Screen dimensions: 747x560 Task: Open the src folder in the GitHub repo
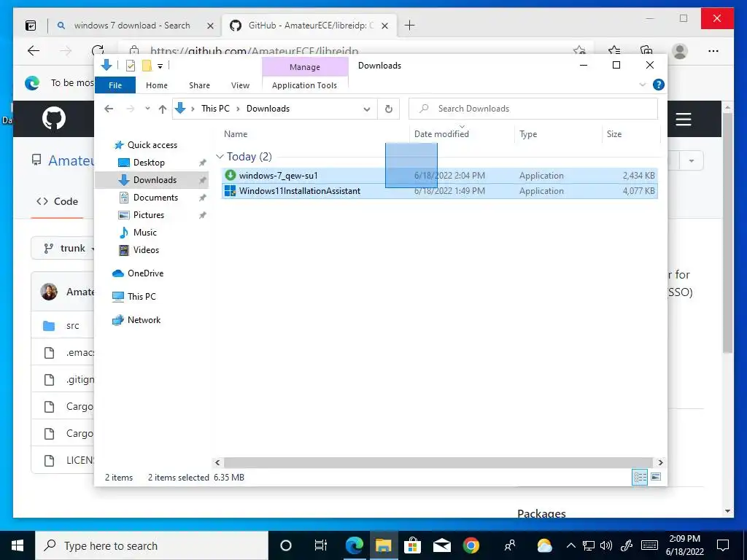(72, 326)
